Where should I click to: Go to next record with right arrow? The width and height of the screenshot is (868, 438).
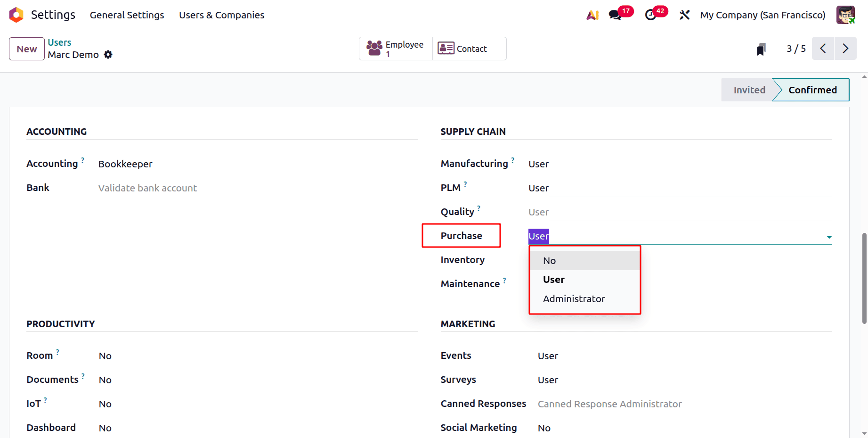845,48
